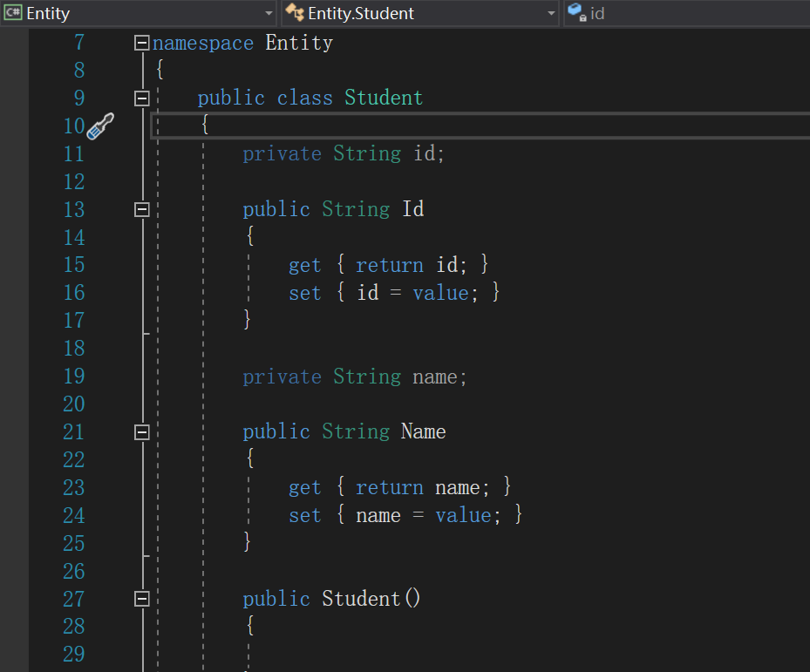Click the 'Entity' namespace name on line 7

(x=299, y=43)
